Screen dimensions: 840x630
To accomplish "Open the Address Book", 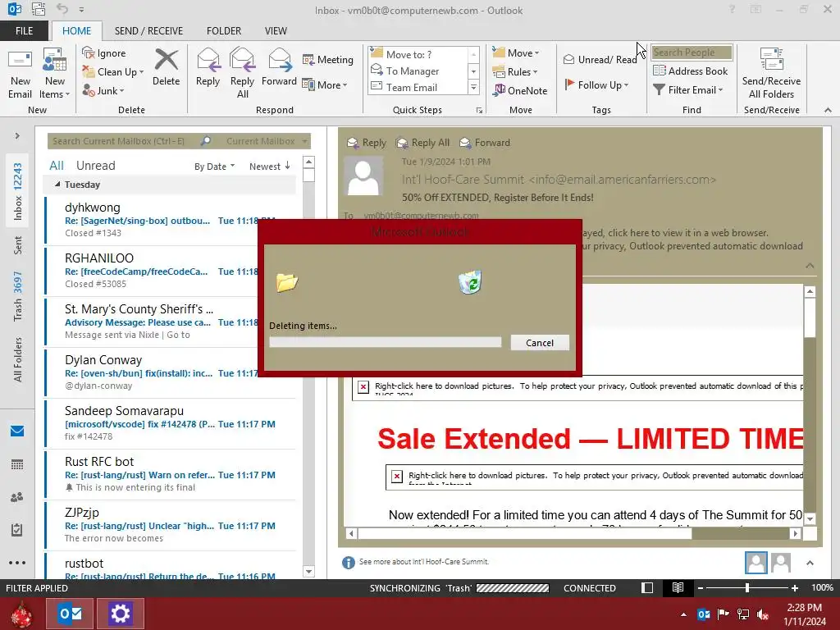I will point(690,71).
